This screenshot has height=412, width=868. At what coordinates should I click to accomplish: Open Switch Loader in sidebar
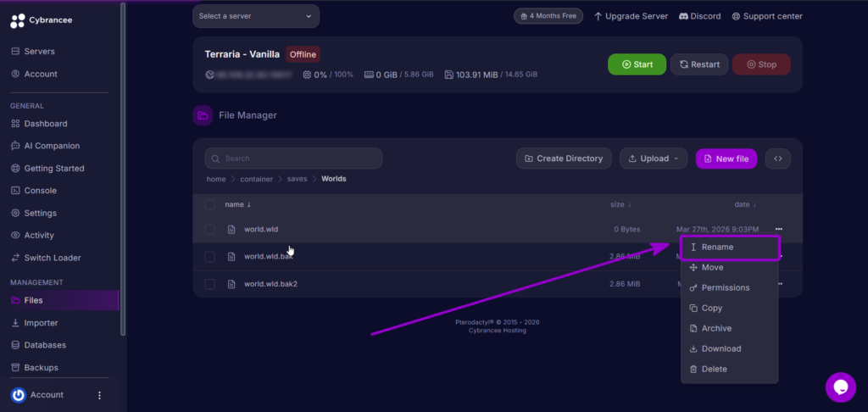click(x=46, y=258)
